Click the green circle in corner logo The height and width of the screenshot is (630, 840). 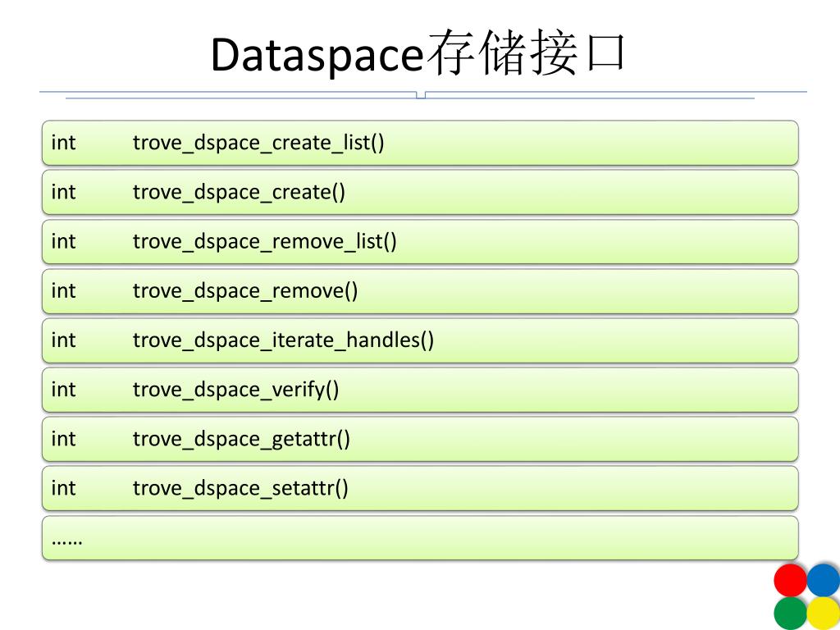(790, 614)
